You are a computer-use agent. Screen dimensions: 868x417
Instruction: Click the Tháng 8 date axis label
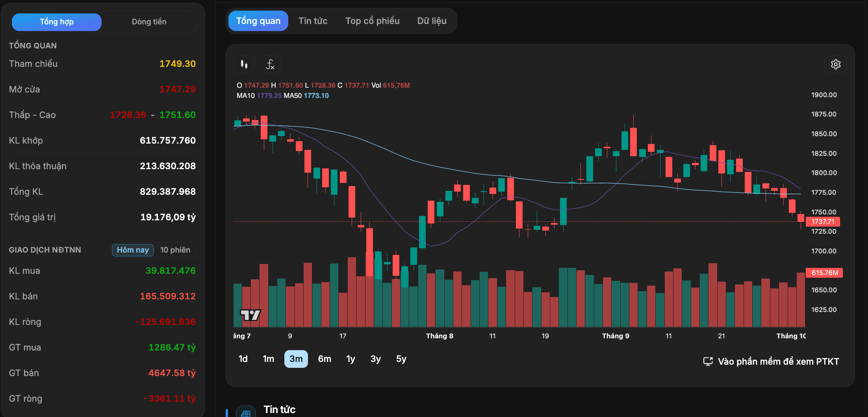point(440,336)
